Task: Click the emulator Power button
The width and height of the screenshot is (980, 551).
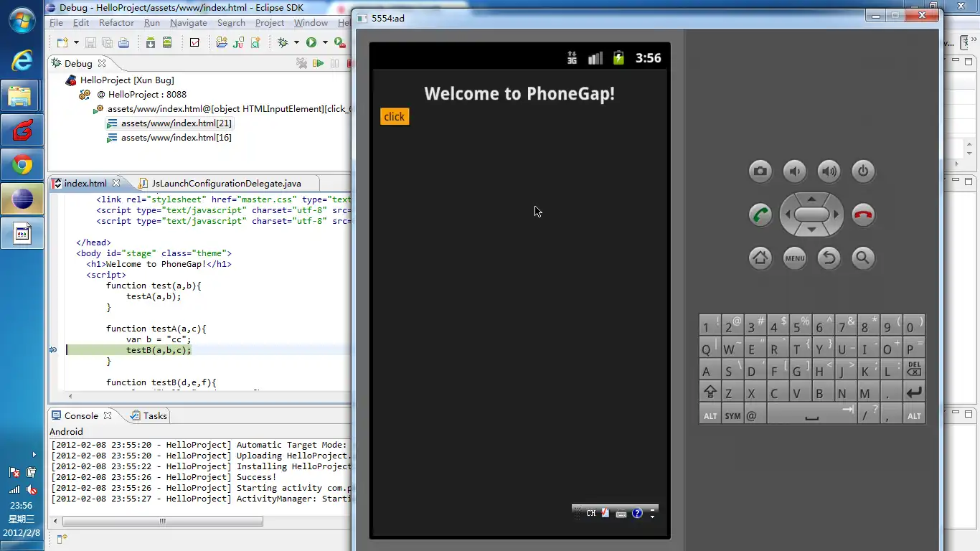Action: click(x=863, y=171)
